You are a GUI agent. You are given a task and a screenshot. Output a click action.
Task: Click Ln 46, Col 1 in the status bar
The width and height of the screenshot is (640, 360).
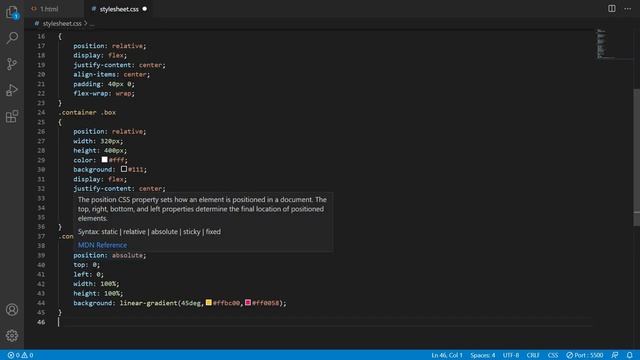(447, 355)
